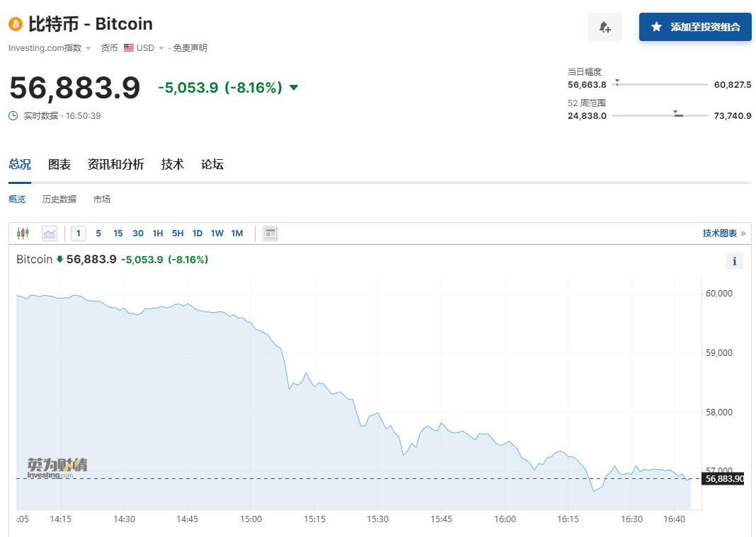756x537 pixels.
Task: Click the chart info icon
Action: coord(734,261)
